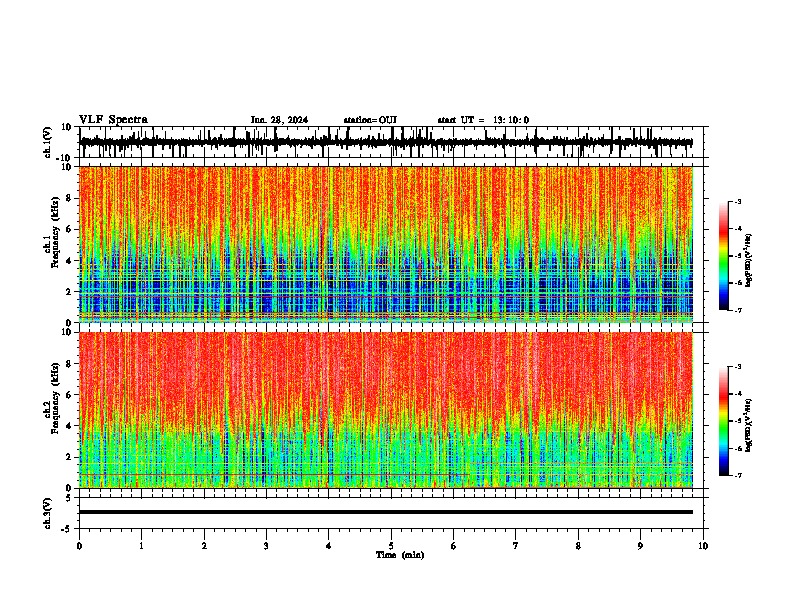The height and width of the screenshot is (612, 792).
Task: Click the time axis tick label 5
Action: click(x=391, y=546)
